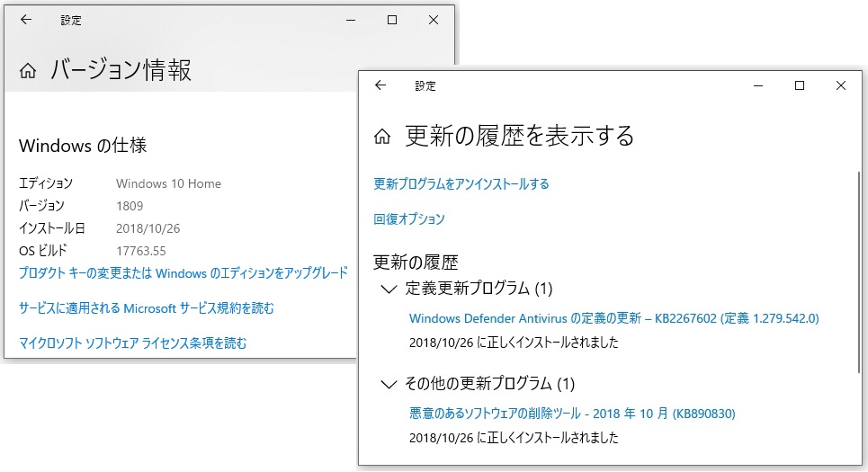
Task: Minimize the 更新の履歴を表示する settings window
Action: pos(757,85)
